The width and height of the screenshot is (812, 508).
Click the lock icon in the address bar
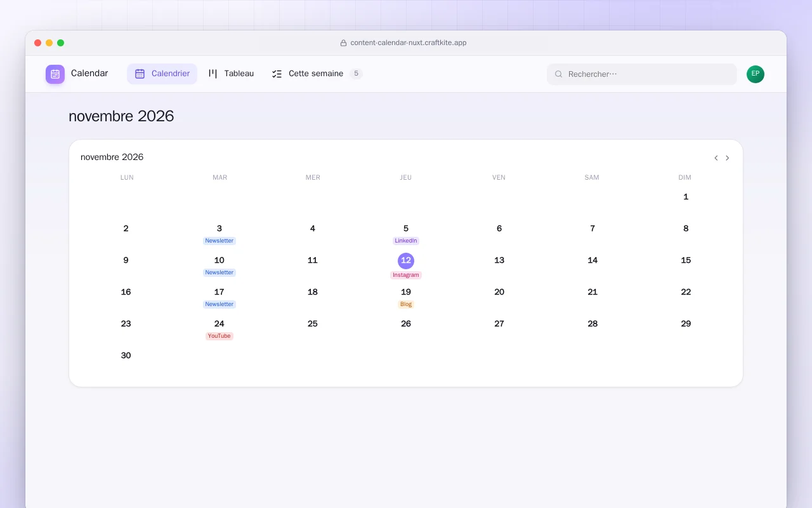pos(343,43)
